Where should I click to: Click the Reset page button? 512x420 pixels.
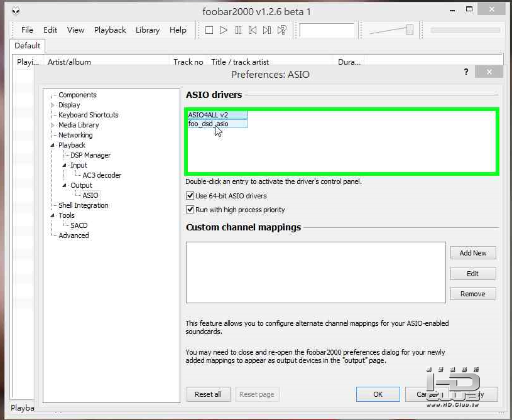(x=257, y=394)
